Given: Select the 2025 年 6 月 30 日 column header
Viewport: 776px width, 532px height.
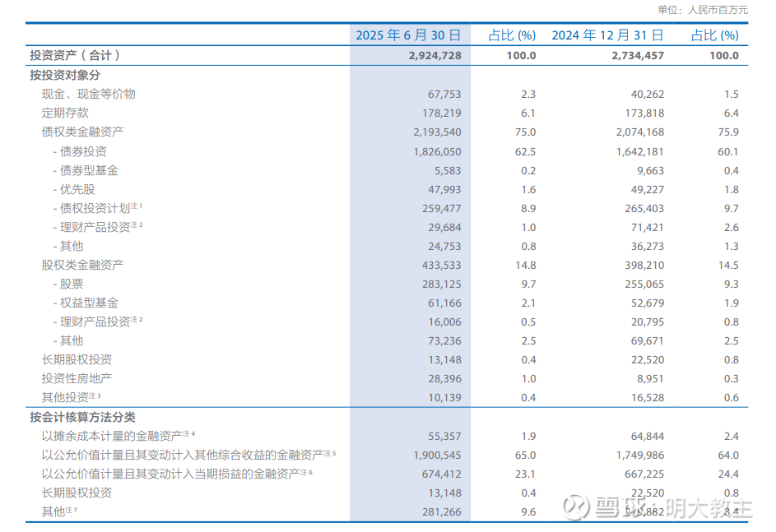Looking at the screenshot, I should coord(408,35).
